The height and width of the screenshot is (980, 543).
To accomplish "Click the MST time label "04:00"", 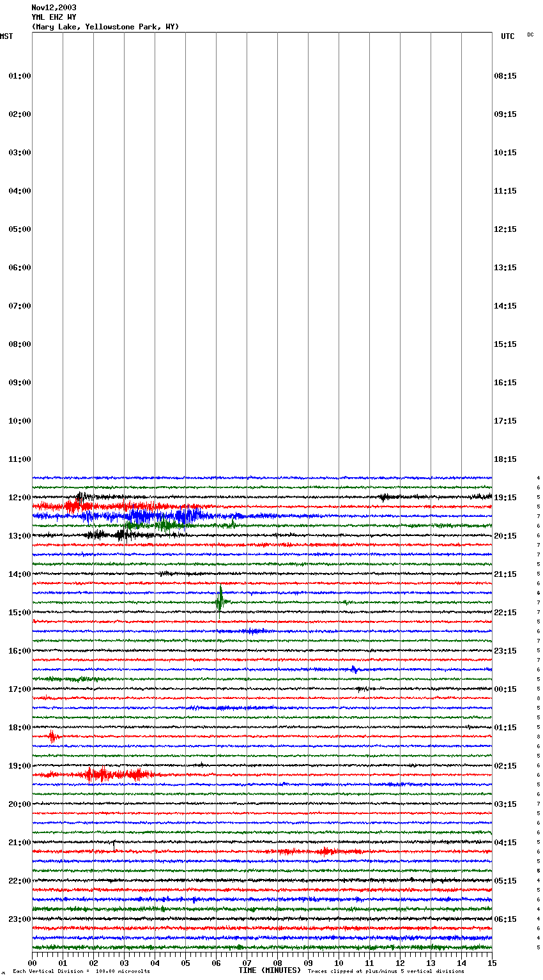I will 20,191.
